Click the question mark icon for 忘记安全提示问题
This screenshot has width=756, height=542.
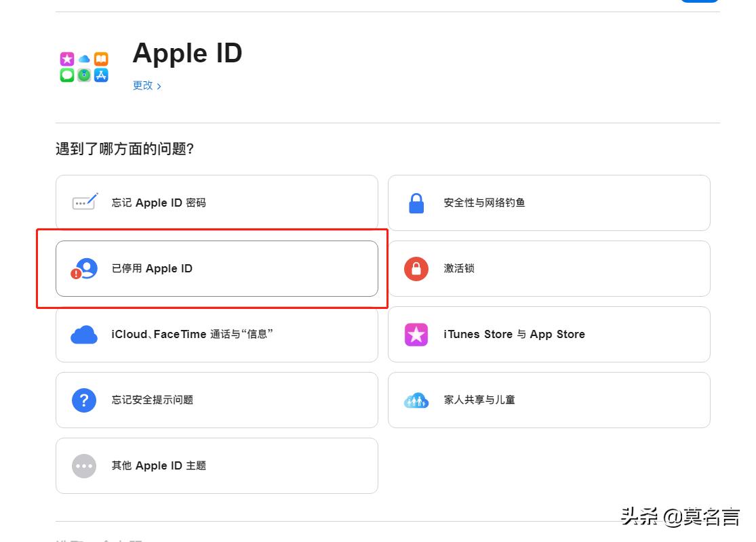click(83, 400)
